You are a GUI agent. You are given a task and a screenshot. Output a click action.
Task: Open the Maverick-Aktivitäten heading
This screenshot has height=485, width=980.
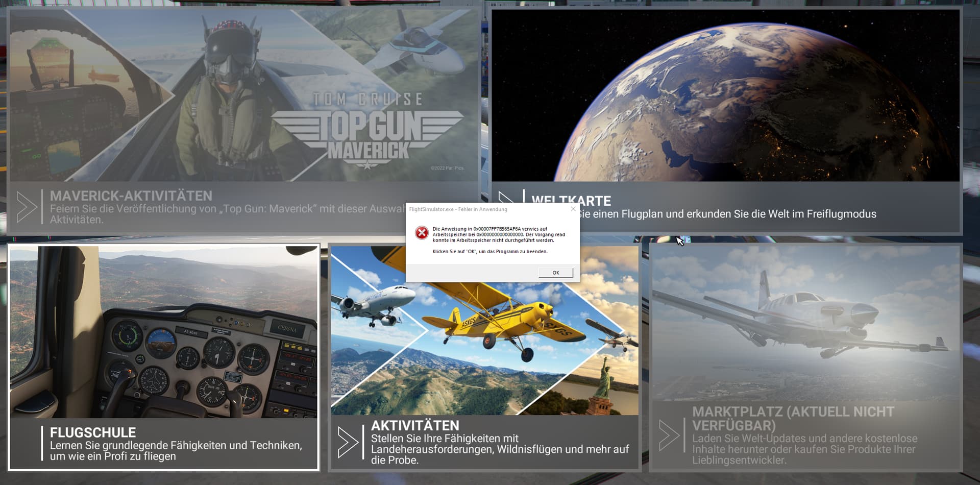point(131,196)
